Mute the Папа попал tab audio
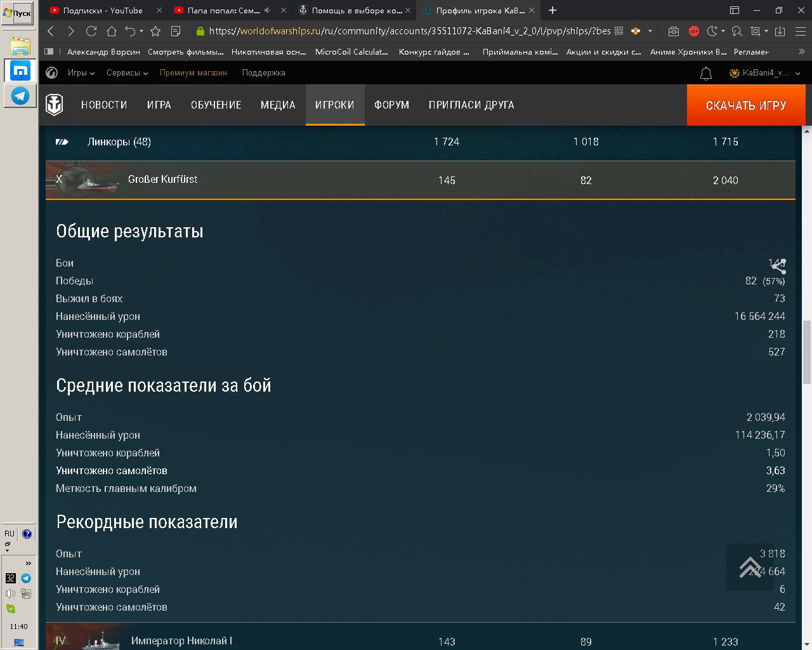The image size is (812, 650). coord(267,10)
